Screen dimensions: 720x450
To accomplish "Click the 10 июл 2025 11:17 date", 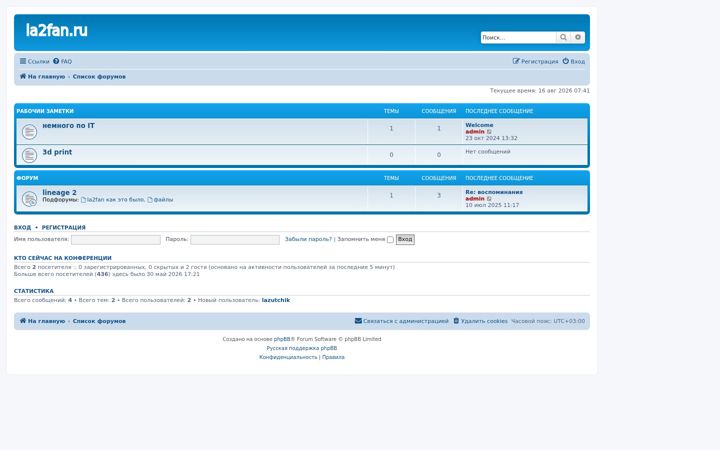I will tap(492, 205).
